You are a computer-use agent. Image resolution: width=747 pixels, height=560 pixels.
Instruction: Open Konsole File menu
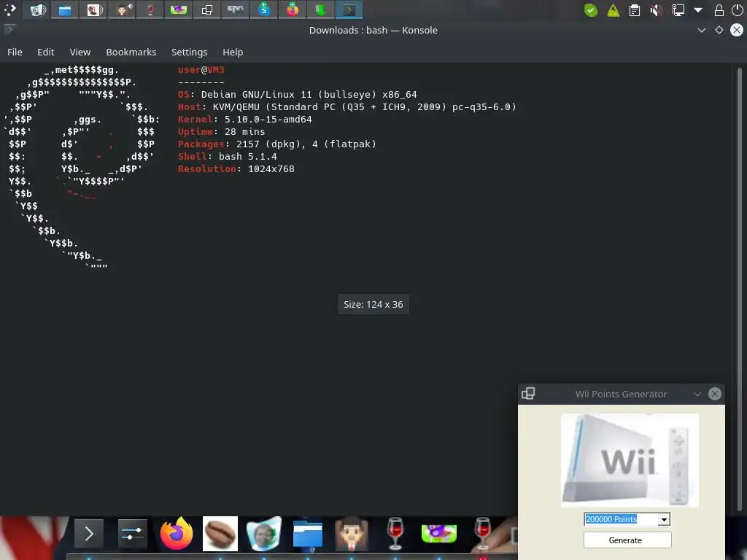[x=15, y=52]
